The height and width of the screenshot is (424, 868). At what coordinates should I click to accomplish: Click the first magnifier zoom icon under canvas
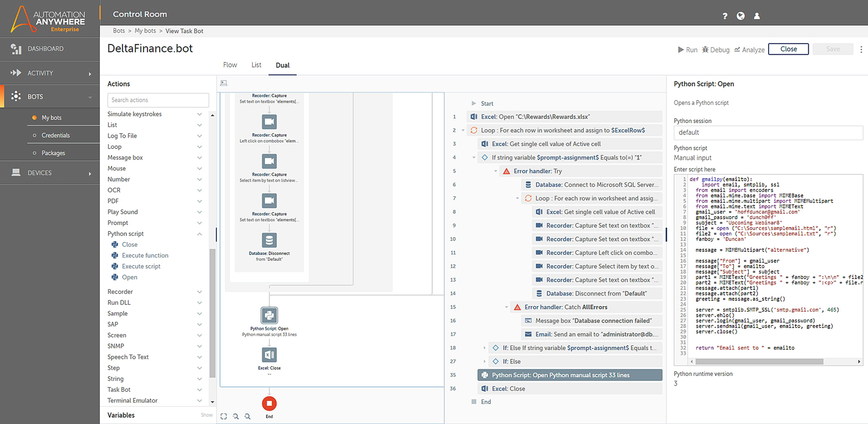click(x=236, y=416)
